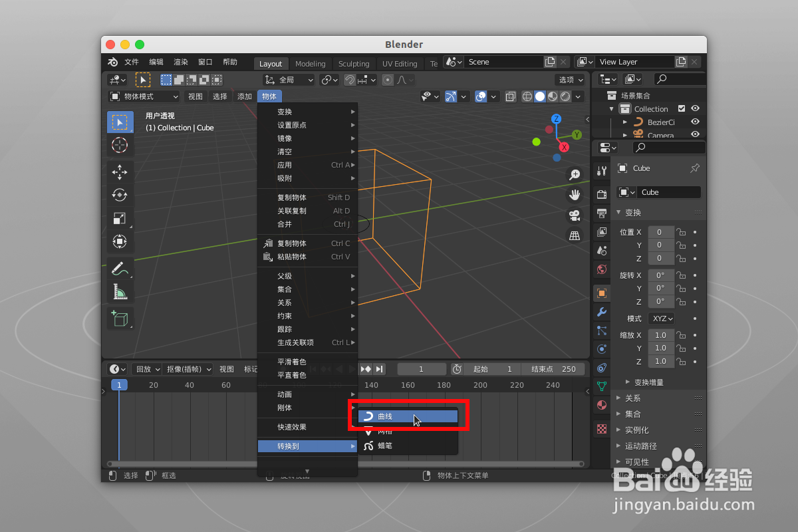
Task: Select the Rotate tool
Action: tap(120, 195)
